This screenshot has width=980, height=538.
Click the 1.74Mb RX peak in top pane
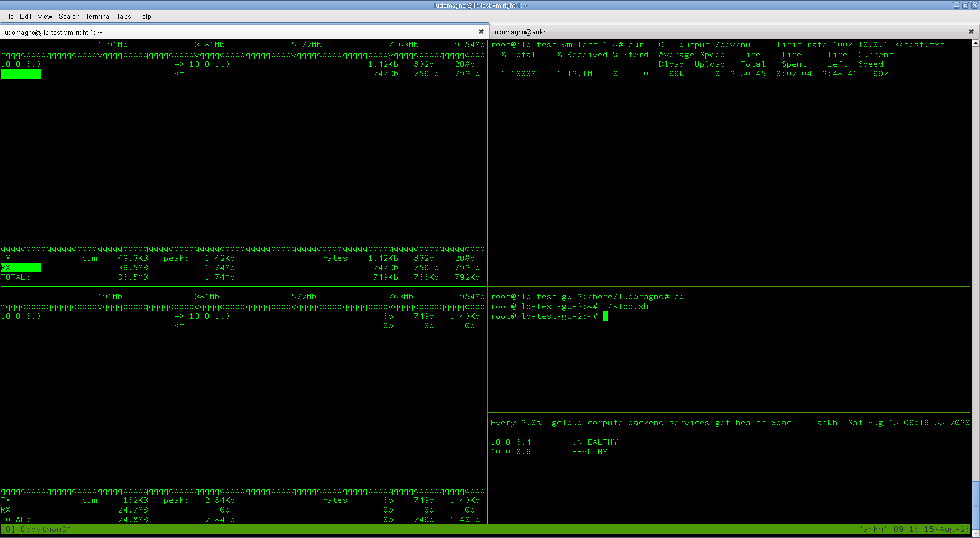[x=219, y=268]
